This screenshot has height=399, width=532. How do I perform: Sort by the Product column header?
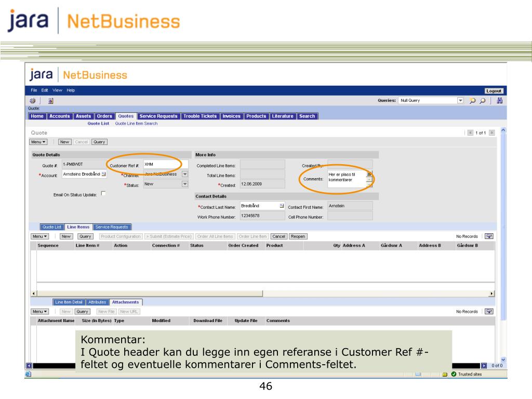274,245
